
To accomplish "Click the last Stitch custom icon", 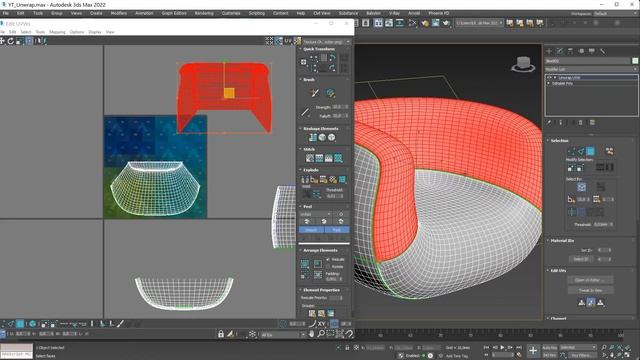I will [338, 158].
